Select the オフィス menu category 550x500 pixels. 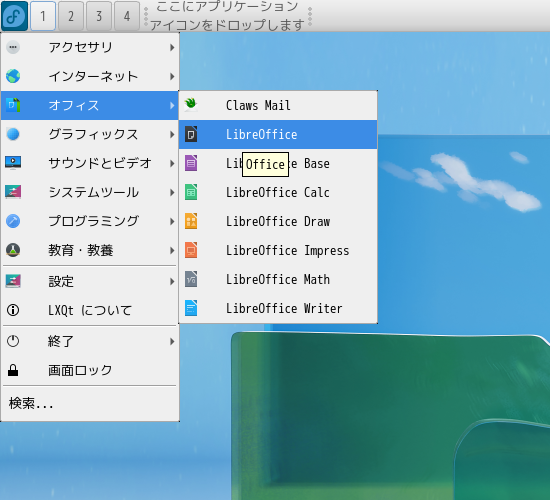[90, 105]
